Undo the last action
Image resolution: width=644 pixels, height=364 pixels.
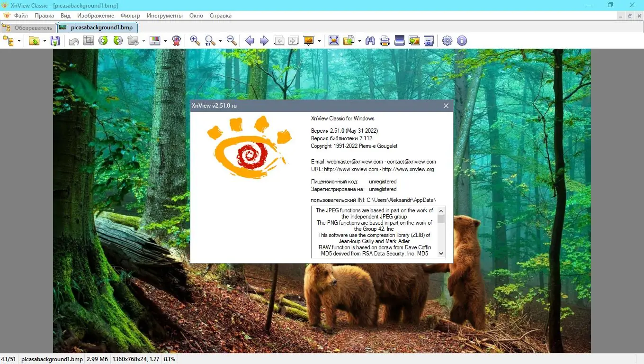73,41
